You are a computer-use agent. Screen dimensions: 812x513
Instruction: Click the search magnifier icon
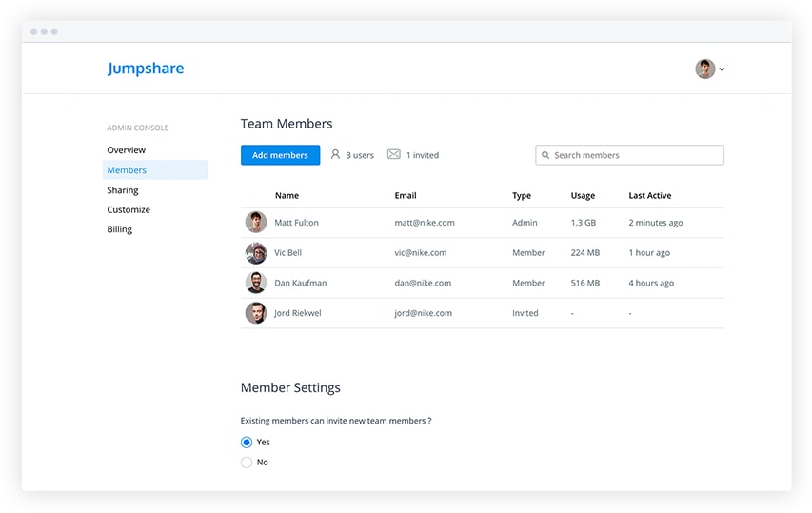(x=545, y=155)
